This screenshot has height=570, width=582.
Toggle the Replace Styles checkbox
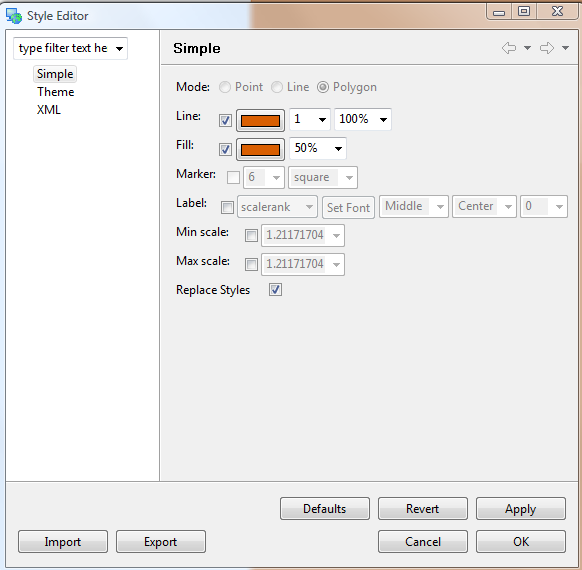tap(275, 289)
